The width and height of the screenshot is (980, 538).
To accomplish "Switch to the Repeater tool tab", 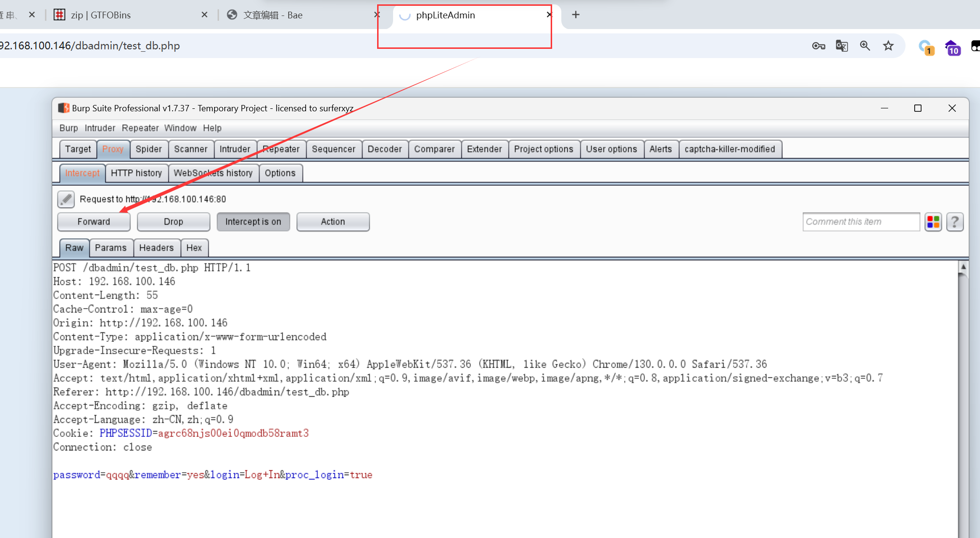I will coord(281,149).
